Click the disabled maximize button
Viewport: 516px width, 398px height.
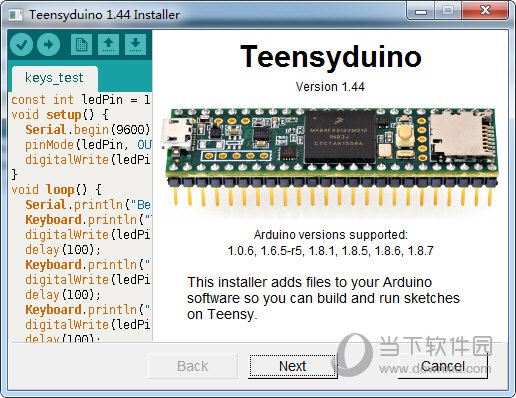point(448,11)
